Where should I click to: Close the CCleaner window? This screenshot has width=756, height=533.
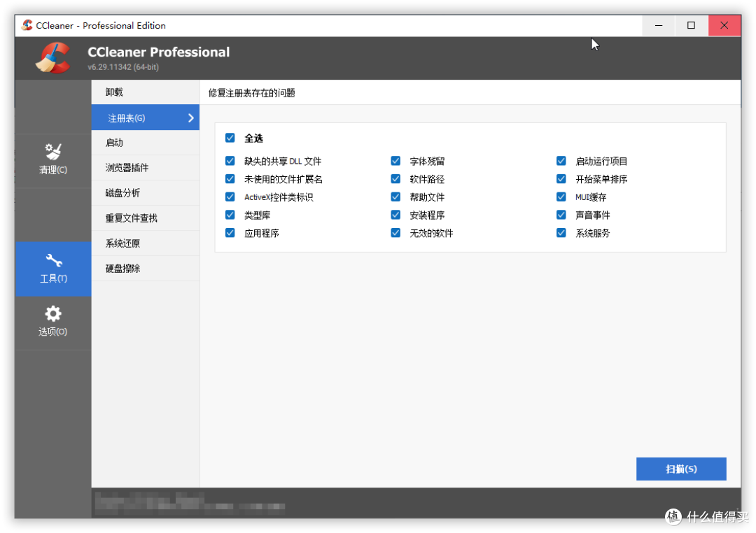pyautogui.click(x=724, y=25)
